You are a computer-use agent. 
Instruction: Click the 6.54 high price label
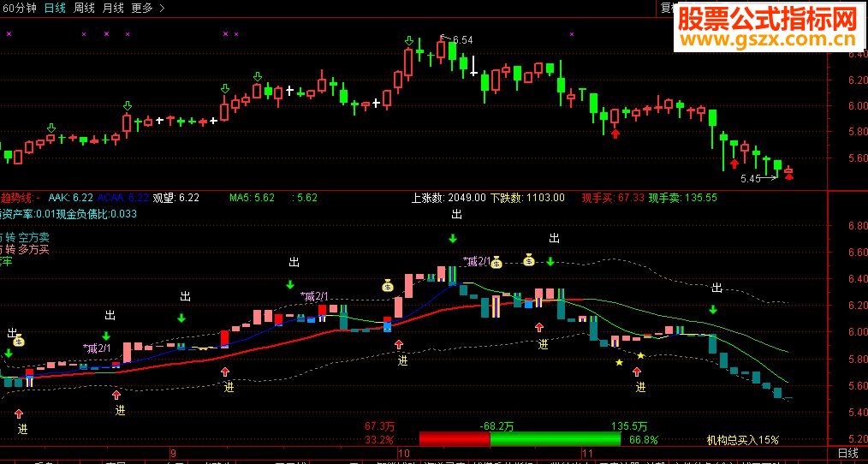click(463, 40)
